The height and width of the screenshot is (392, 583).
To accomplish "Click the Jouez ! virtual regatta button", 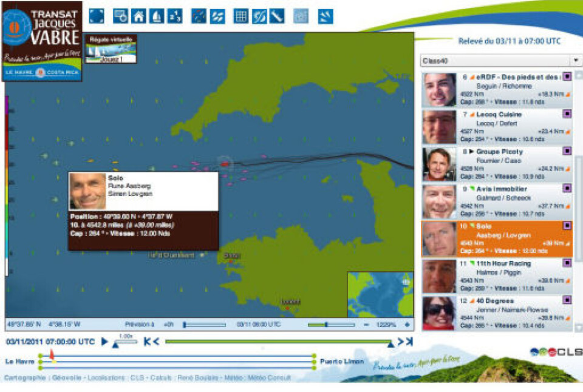I will (x=111, y=59).
